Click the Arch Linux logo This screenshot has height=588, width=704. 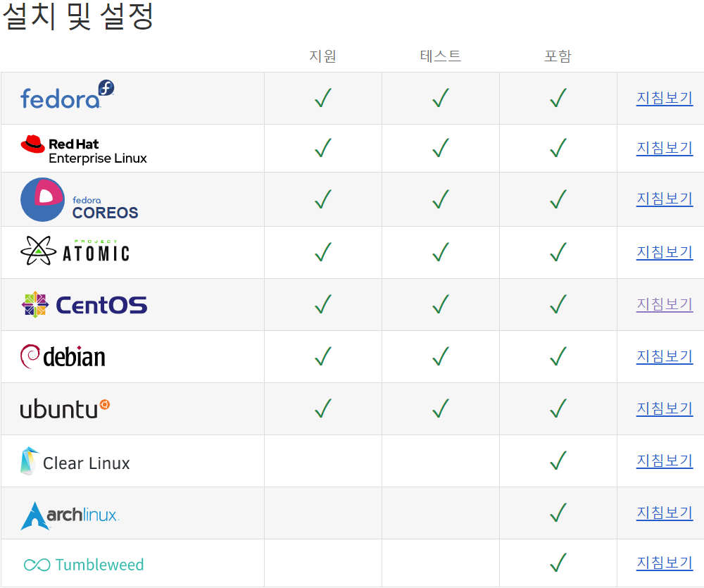coord(70,515)
